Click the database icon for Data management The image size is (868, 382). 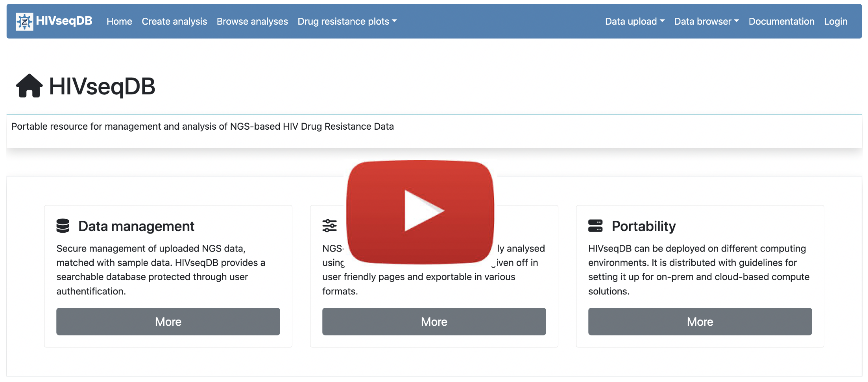pyautogui.click(x=63, y=226)
